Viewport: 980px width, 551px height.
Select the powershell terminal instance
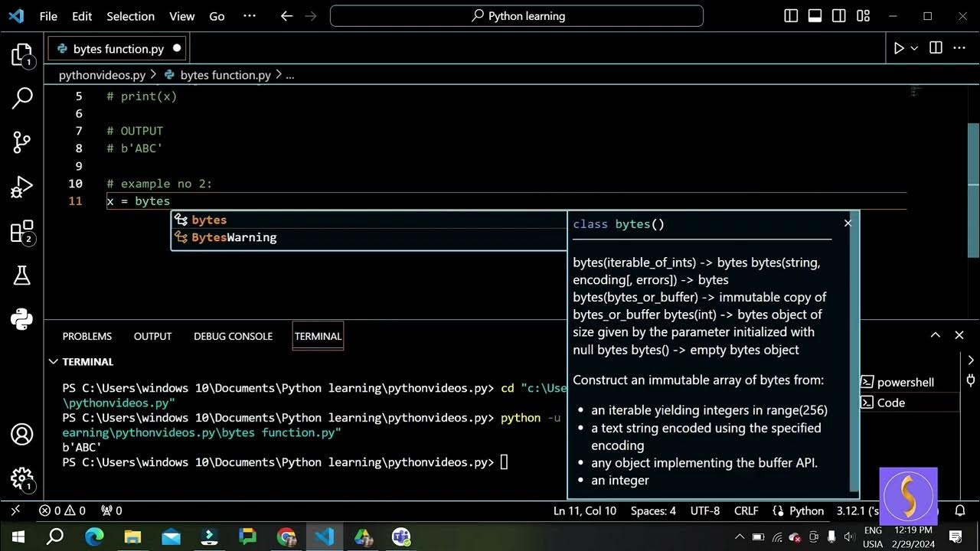[x=909, y=382]
